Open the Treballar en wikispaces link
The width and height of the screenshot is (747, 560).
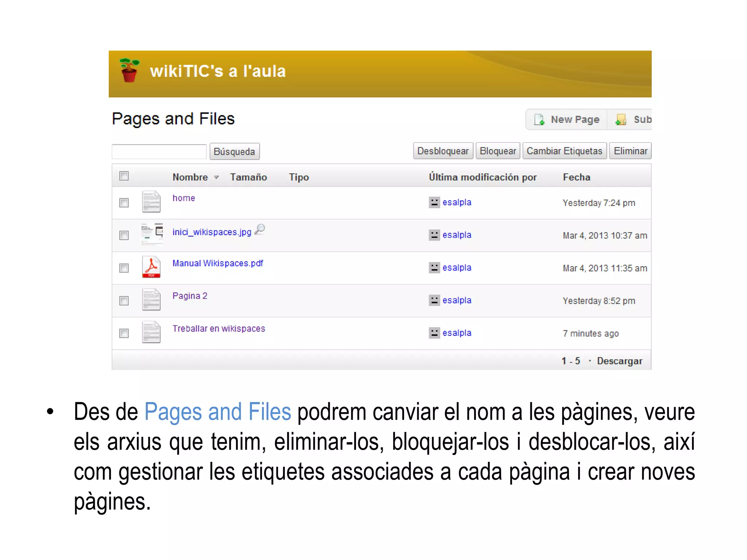(219, 328)
